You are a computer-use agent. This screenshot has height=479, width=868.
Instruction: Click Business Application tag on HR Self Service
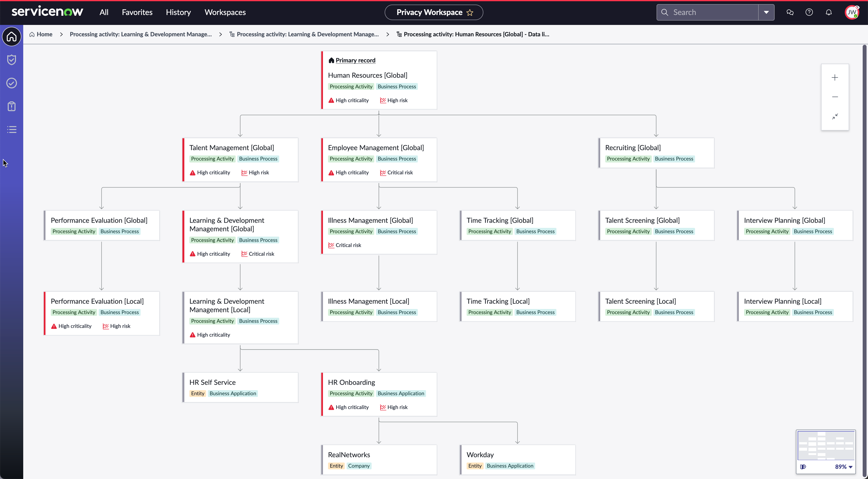pos(233,393)
